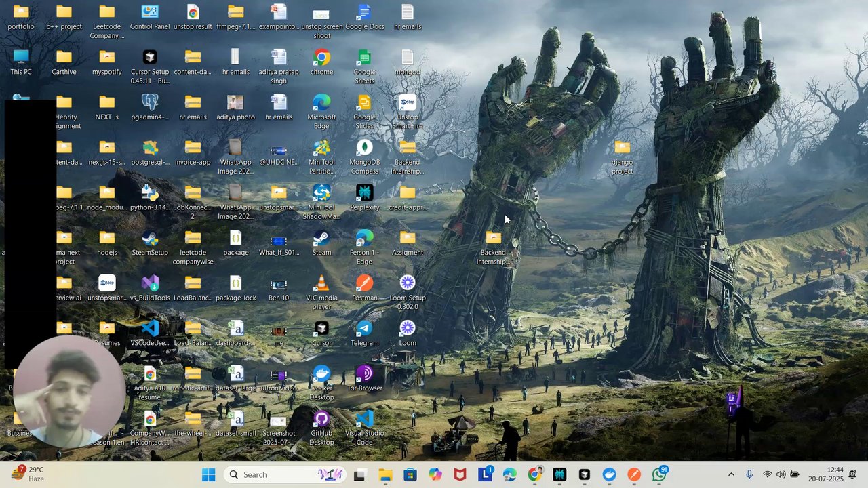Open the notification bell in the tray

[x=852, y=474]
